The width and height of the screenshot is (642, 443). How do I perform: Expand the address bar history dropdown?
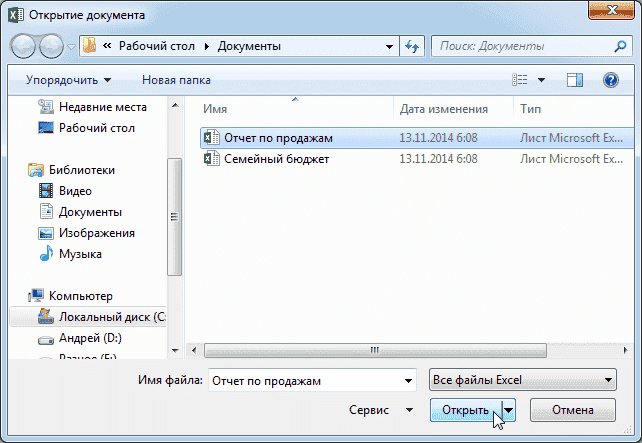pyautogui.click(x=389, y=47)
